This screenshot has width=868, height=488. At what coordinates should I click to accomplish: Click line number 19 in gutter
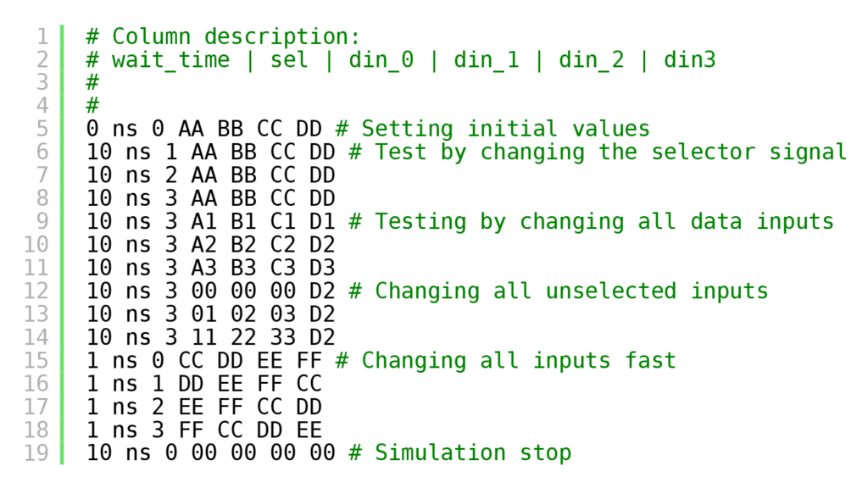coord(36,452)
